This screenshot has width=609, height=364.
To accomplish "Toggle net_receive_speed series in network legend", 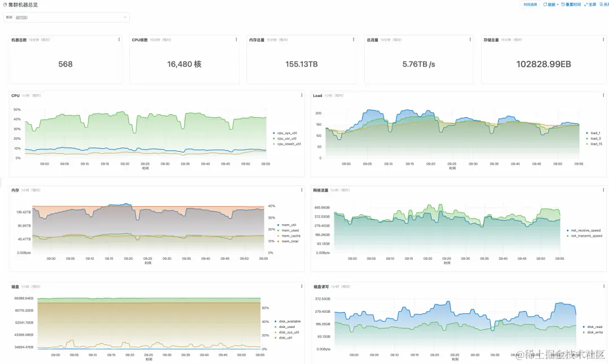I will (584, 230).
